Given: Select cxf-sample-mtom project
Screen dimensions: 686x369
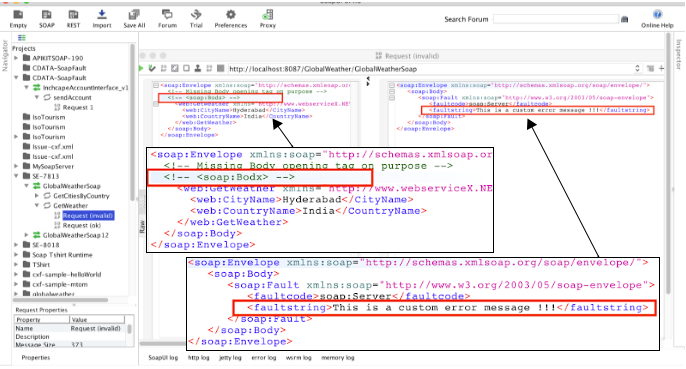Looking at the screenshot, I should click(x=60, y=285).
